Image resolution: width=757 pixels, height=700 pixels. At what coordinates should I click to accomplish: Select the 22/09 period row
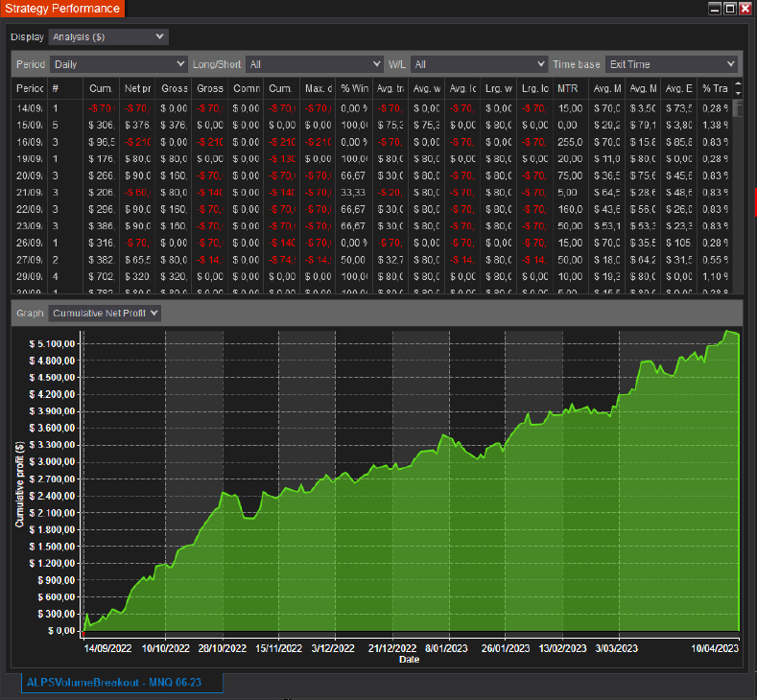tap(371, 209)
